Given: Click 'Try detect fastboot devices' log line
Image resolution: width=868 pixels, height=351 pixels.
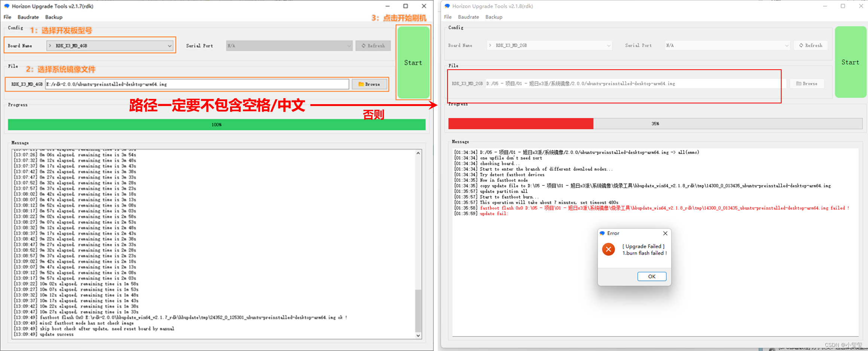Looking at the screenshot, I should 499,175.
